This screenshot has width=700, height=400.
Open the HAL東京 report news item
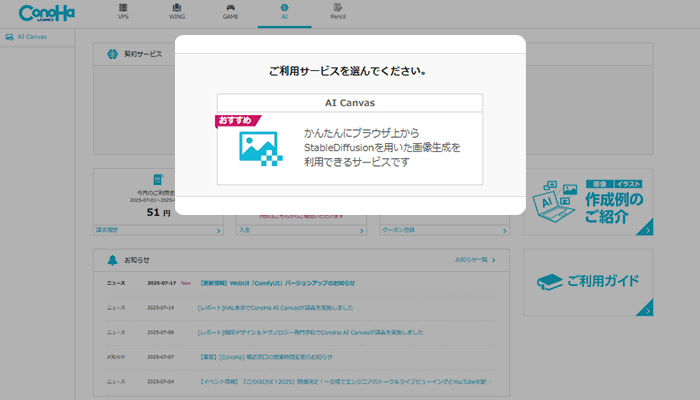click(x=275, y=308)
